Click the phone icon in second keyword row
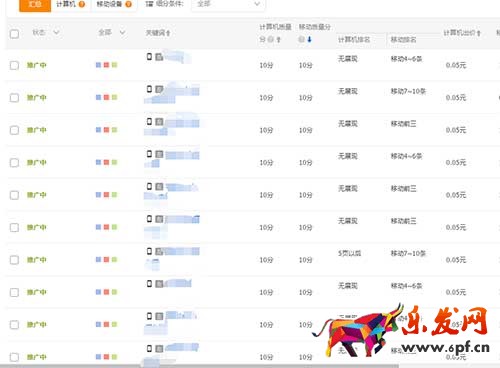Image resolution: width=500 pixels, height=368 pixels. (x=150, y=89)
